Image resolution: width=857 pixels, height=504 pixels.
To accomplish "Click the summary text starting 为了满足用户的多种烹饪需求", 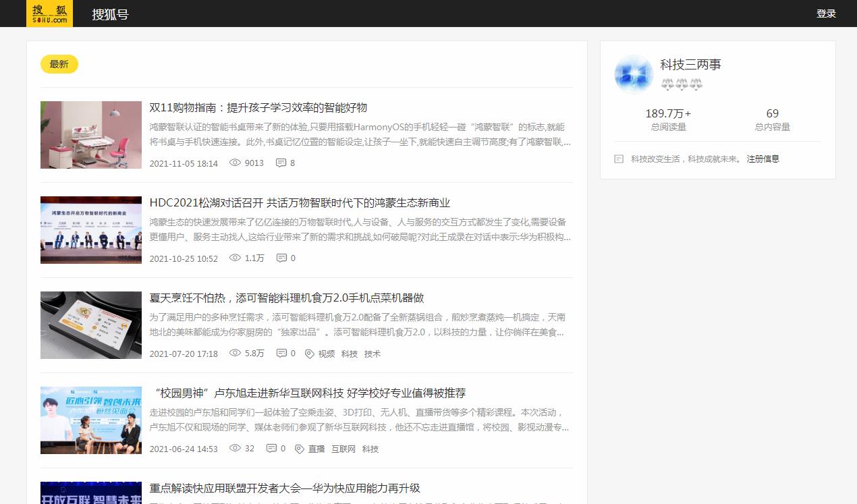I will [358, 325].
